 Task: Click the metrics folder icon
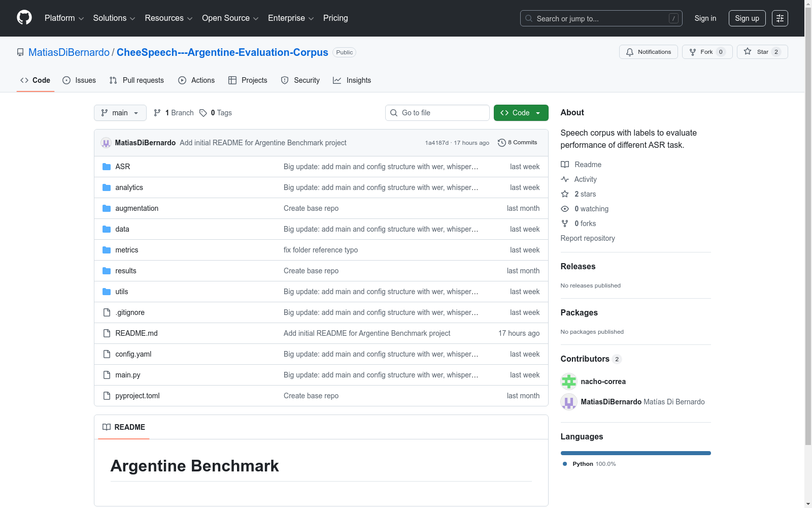coord(107,250)
